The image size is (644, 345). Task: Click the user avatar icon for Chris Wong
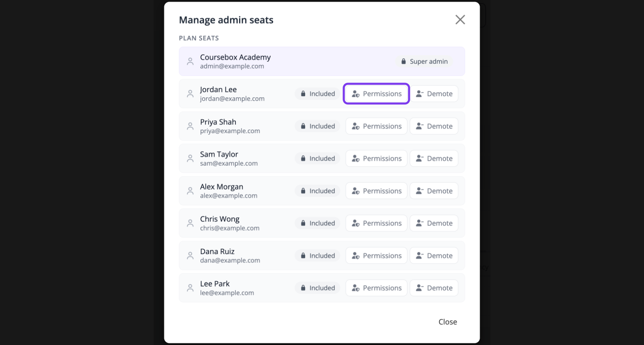(190, 223)
